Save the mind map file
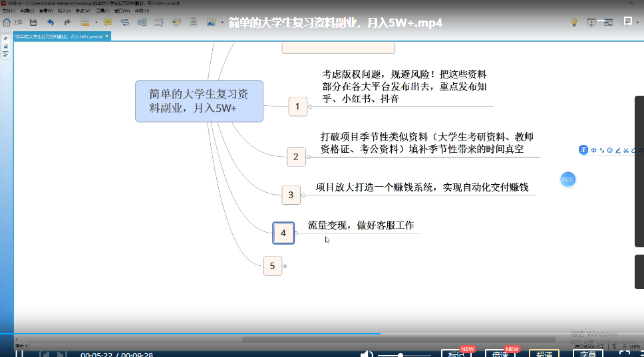Viewport: 644px width, 357px height. click(33, 22)
